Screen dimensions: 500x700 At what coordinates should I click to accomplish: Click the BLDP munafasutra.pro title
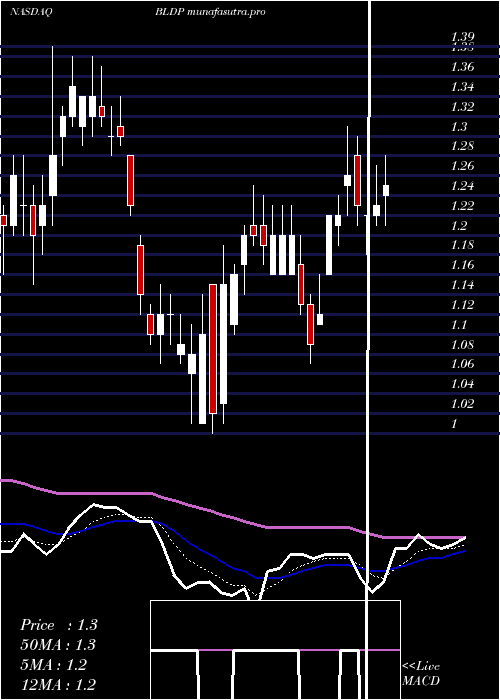point(210,12)
